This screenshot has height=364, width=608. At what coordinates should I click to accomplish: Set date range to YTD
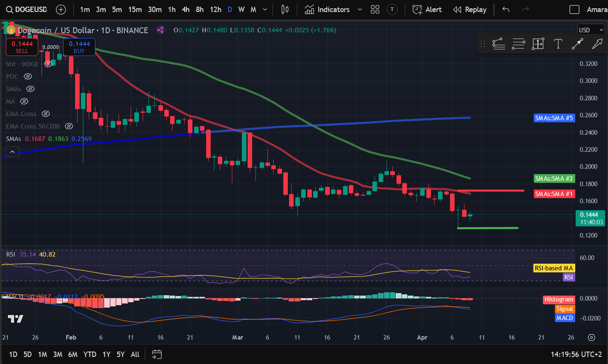pos(90,354)
